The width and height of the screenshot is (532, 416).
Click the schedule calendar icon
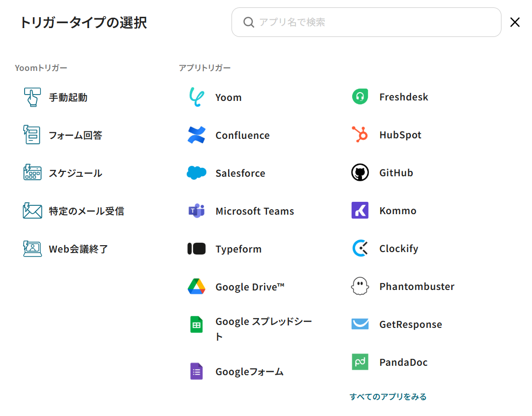click(x=32, y=172)
